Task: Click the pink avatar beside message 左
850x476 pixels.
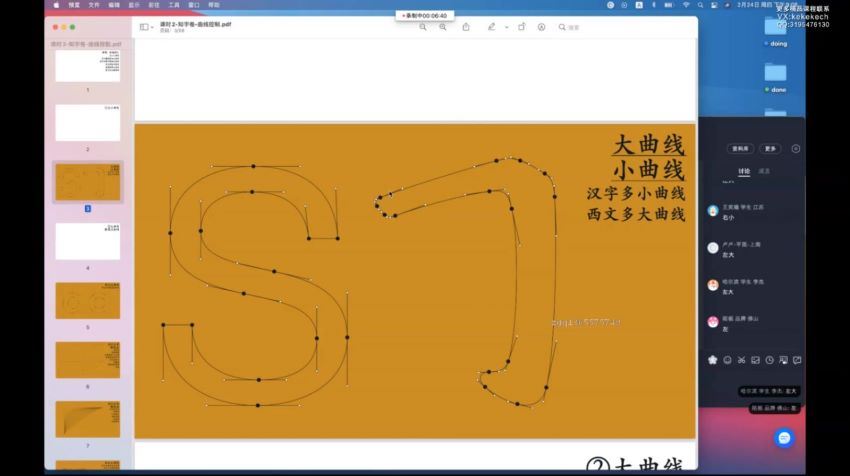Action: [713, 322]
